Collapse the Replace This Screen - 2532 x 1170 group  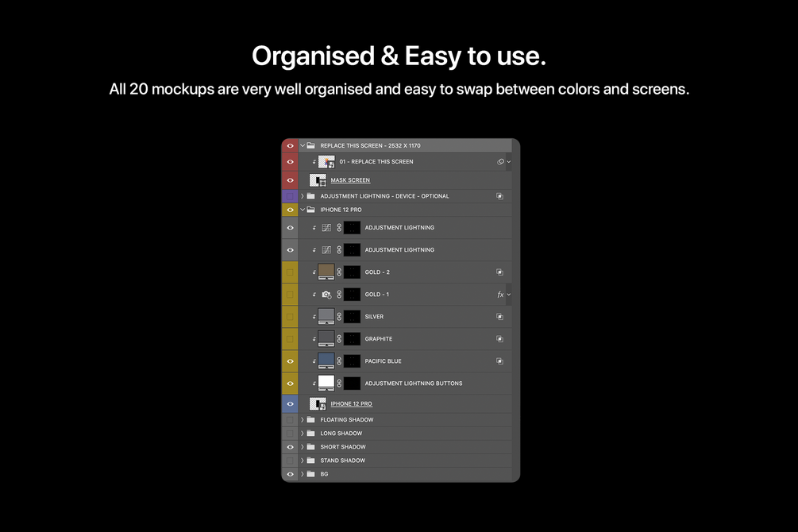tap(303, 145)
